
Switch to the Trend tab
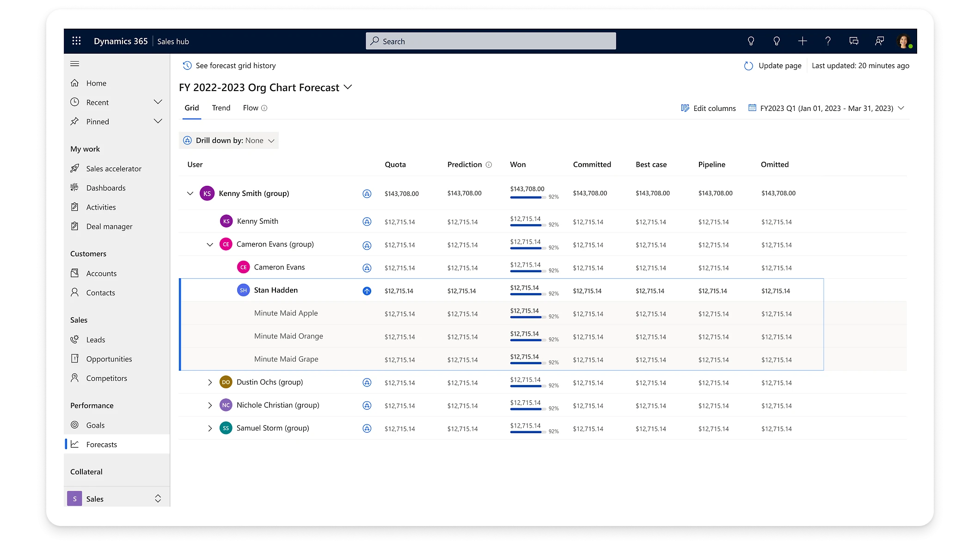[221, 108]
